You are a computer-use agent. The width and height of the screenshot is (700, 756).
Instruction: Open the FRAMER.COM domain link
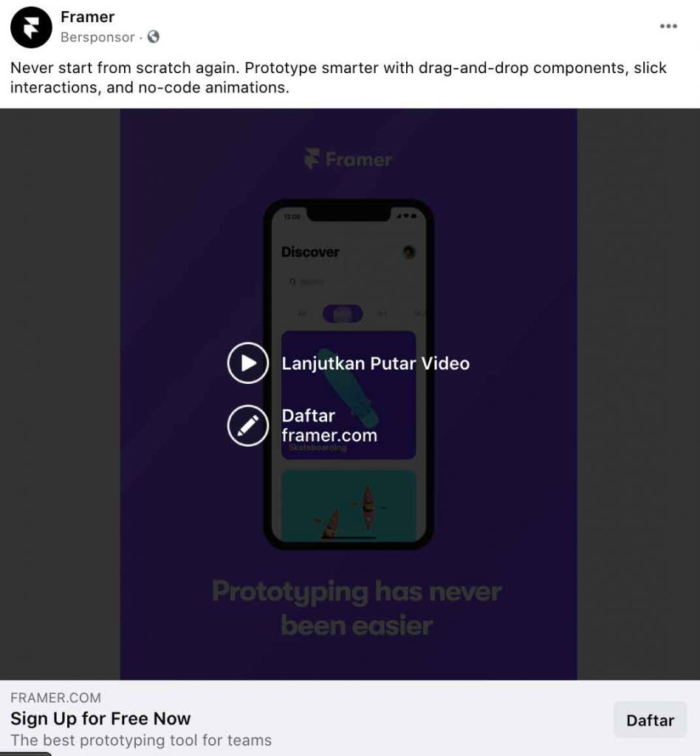point(56,698)
